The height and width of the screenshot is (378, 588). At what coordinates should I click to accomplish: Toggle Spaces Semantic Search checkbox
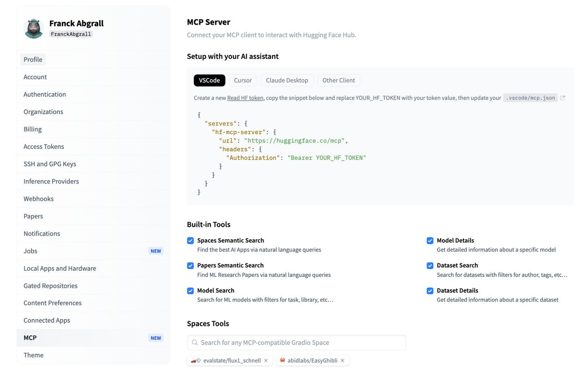click(x=190, y=241)
